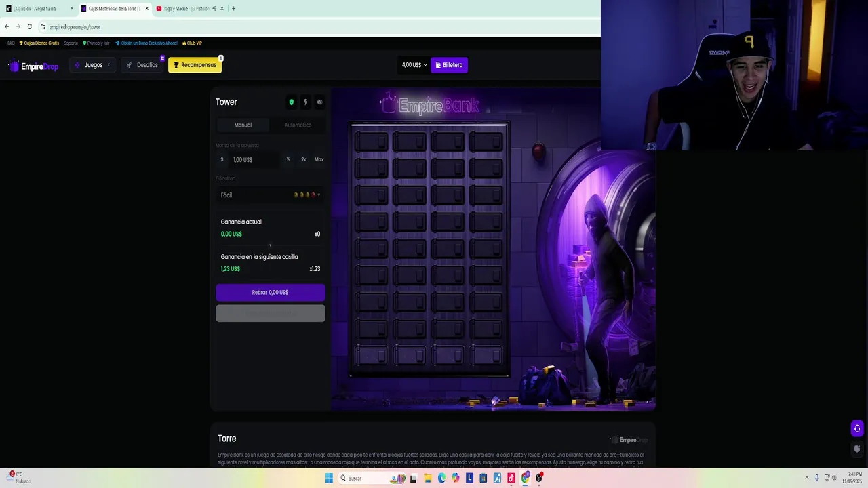Image resolution: width=868 pixels, height=488 pixels.
Task: Mute the game sound icon
Action: [319, 102]
